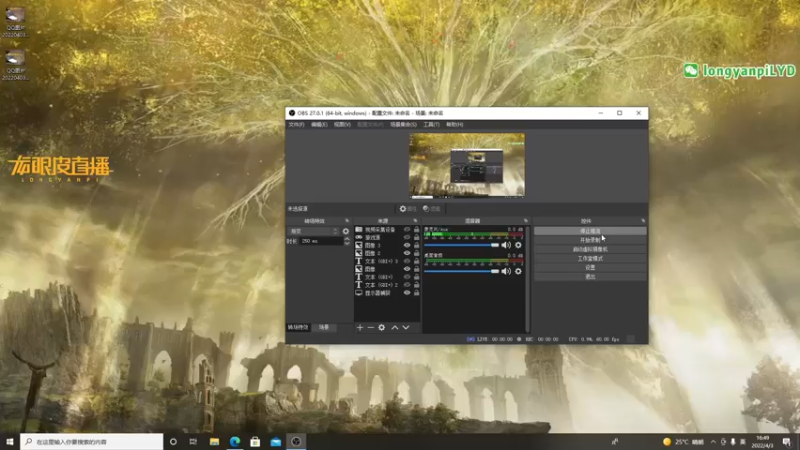Click the OBS preview canvas thumbnail
Image resolution: width=800 pixels, height=450 pixels.
[x=467, y=166]
